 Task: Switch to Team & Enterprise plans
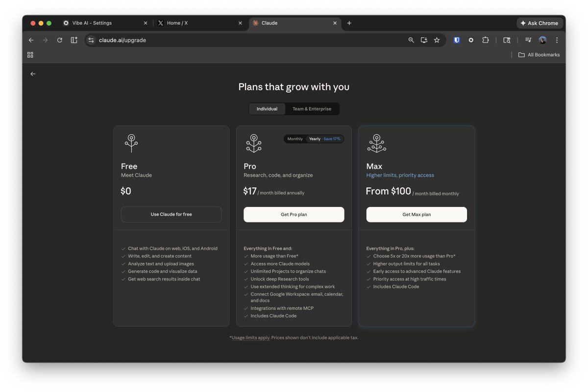(312, 109)
